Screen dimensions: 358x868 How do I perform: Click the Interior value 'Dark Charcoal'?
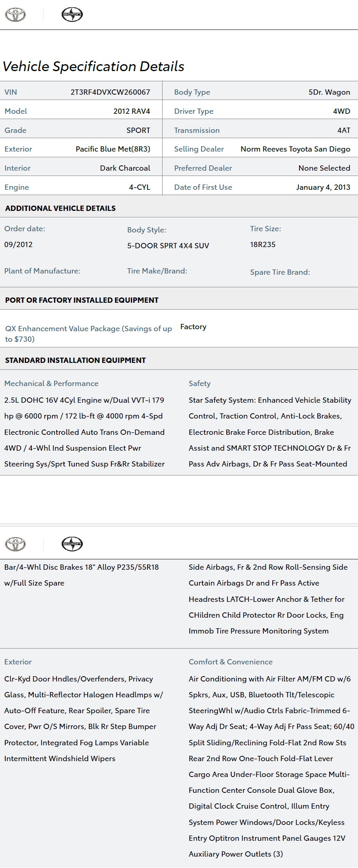coord(125,168)
